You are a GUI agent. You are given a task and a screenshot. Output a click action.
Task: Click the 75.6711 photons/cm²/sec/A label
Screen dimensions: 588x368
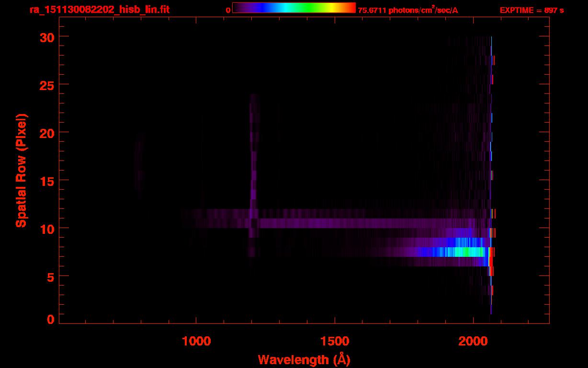pos(408,10)
